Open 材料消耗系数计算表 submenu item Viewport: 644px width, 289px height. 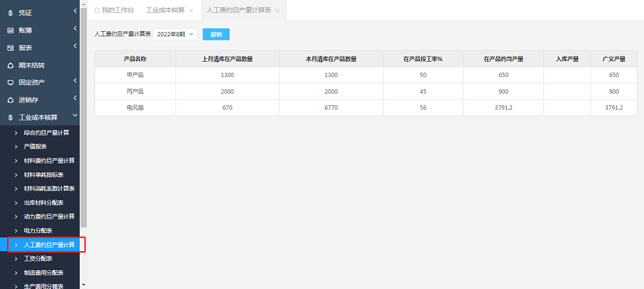click(49, 189)
